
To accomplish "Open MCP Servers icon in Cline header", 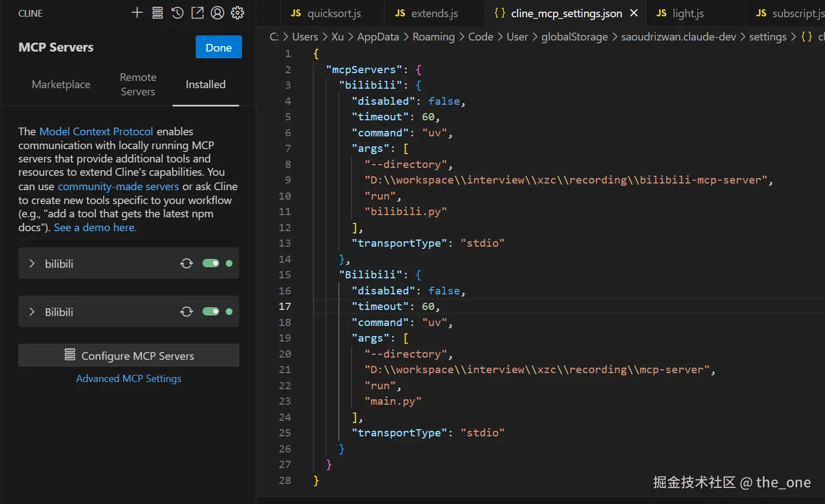I will click(x=158, y=13).
